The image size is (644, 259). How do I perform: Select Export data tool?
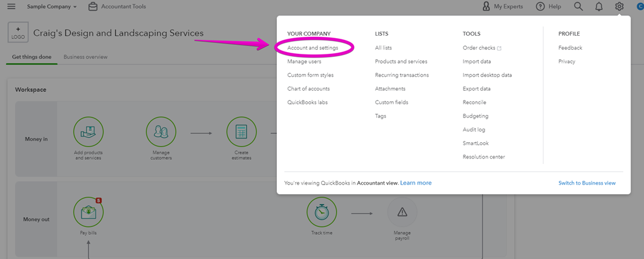(476, 89)
